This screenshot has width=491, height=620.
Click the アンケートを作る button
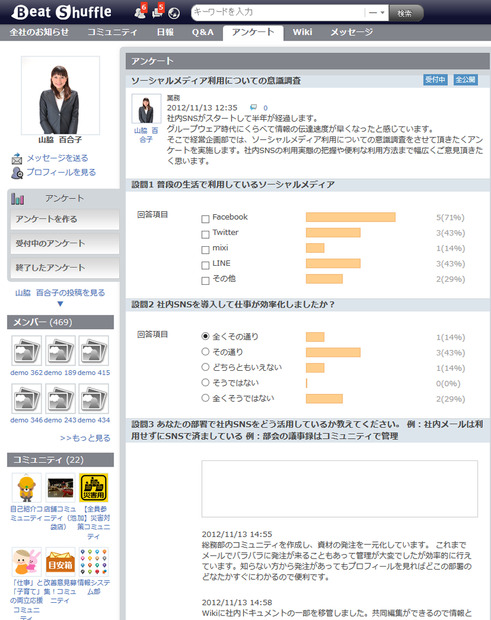coord(65,219)
